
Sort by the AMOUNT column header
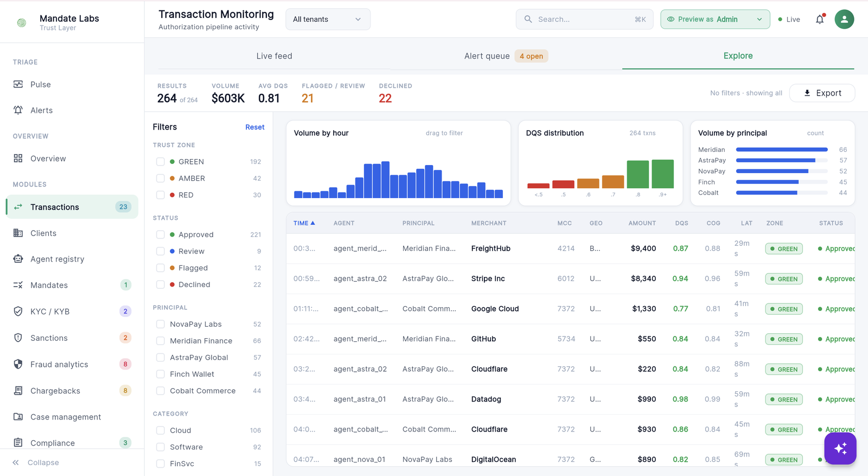(642, 223)
